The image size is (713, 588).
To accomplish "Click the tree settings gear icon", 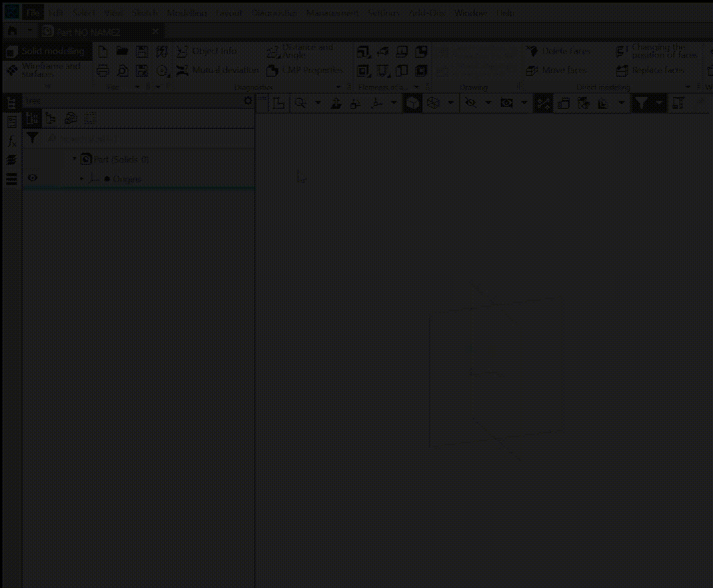I will pos(248,101).
